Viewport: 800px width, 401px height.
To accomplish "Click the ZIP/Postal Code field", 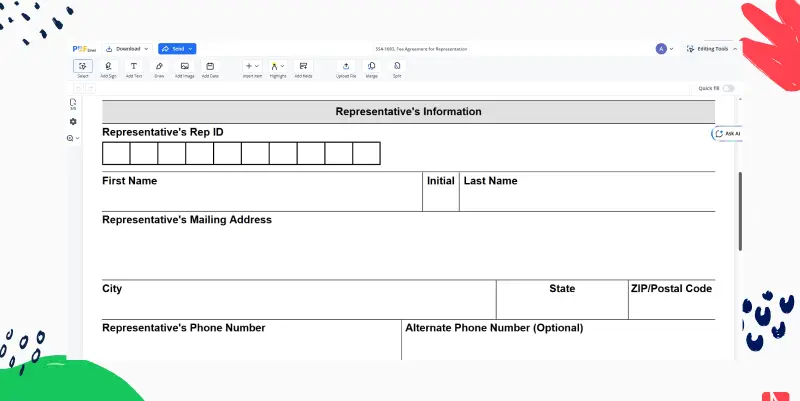I will point(672,300).
